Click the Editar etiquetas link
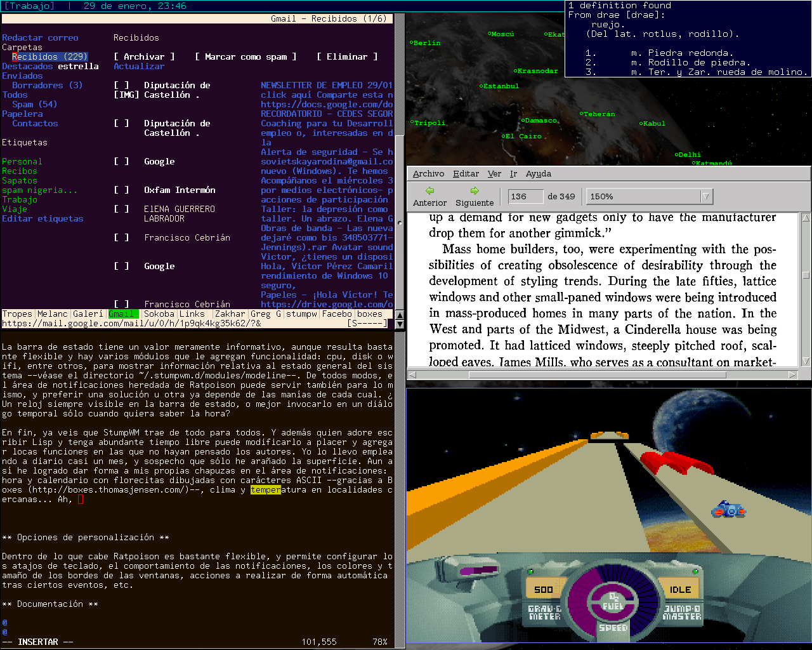The height and width of the screenshot is (650, 812). coord(43,218)
